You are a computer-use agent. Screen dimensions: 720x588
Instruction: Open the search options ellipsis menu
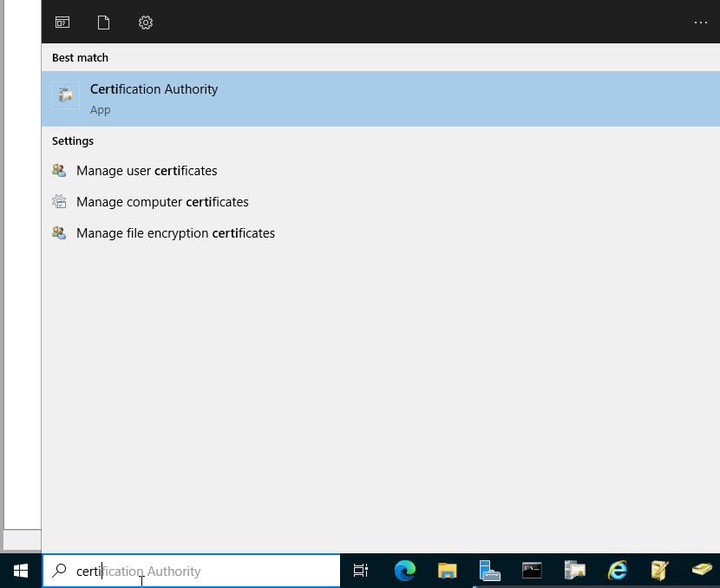701,23
